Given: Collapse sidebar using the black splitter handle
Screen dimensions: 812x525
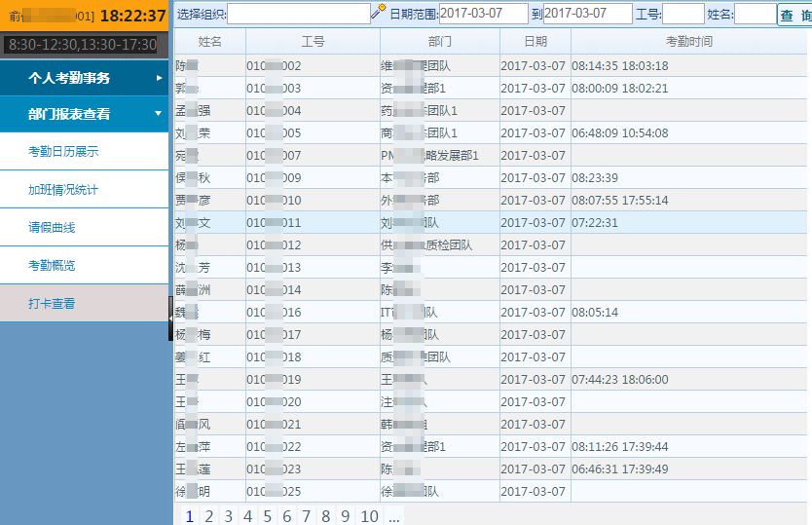Looking at the screenshot, I should click(x=170, y=319).
